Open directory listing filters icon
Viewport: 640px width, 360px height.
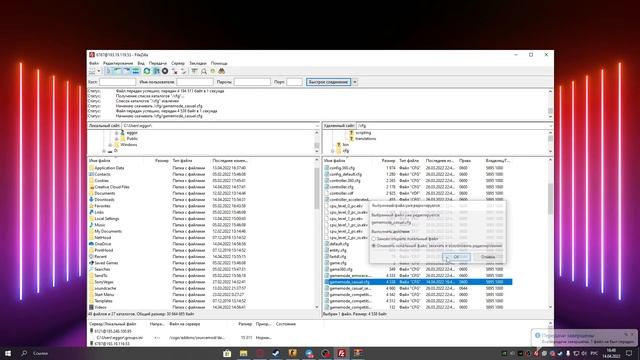[194, 71]
